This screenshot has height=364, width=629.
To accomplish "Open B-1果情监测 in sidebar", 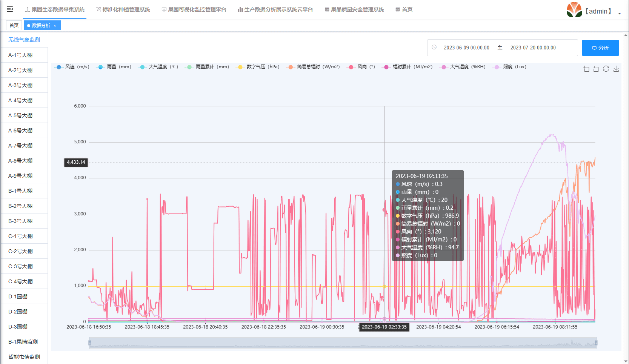I will [24, 342].
